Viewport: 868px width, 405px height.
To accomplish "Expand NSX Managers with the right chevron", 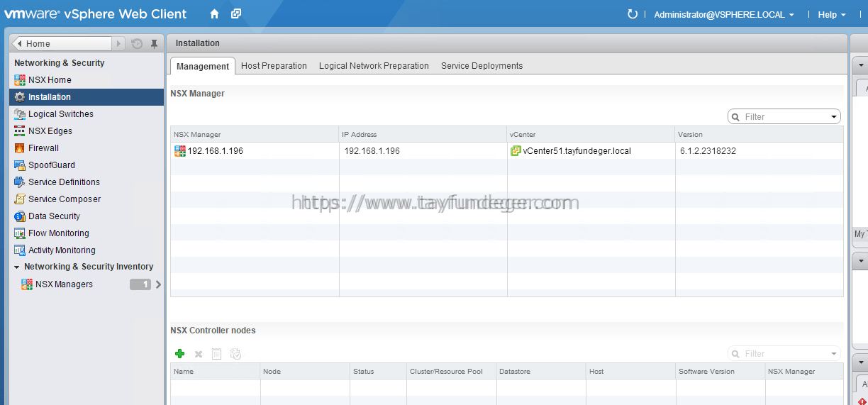I will [x=158, y=284].
